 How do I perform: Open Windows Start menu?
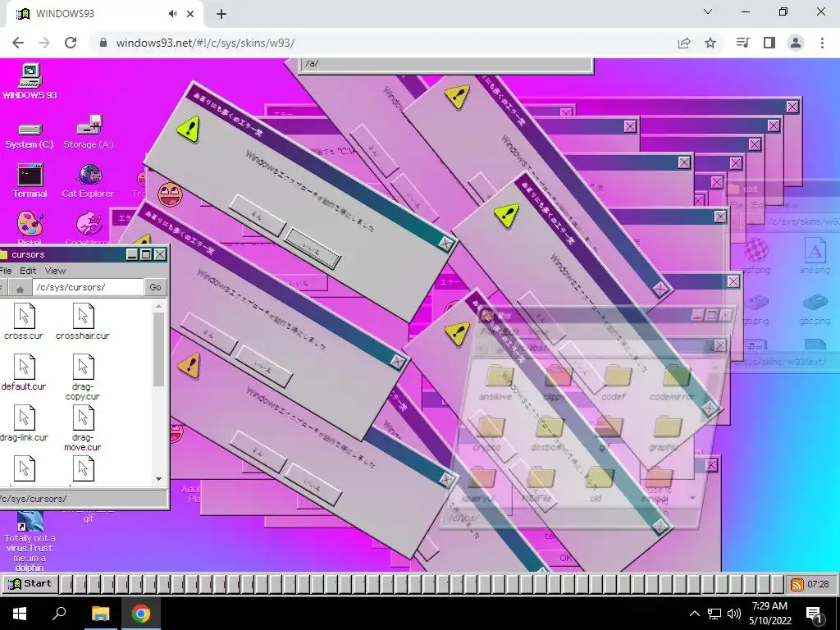point(20,614)
